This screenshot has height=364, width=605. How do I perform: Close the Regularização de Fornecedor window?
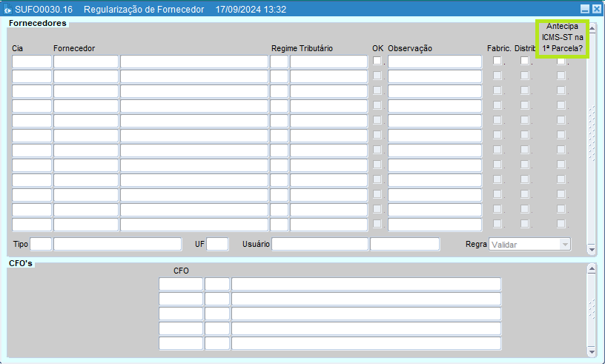(596, 10)
